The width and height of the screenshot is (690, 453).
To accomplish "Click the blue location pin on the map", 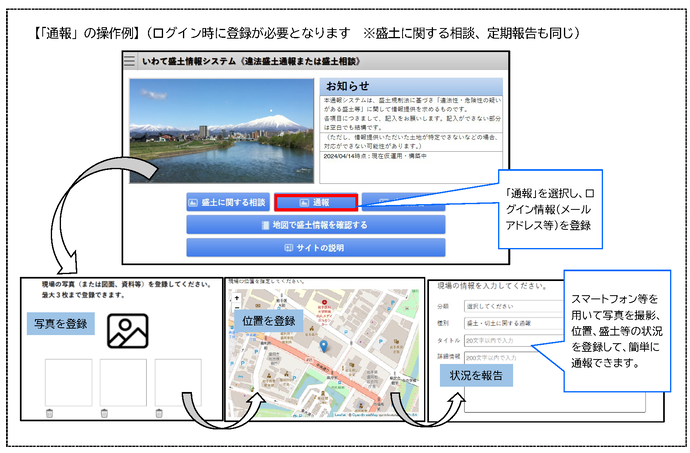I will (323, 344).
